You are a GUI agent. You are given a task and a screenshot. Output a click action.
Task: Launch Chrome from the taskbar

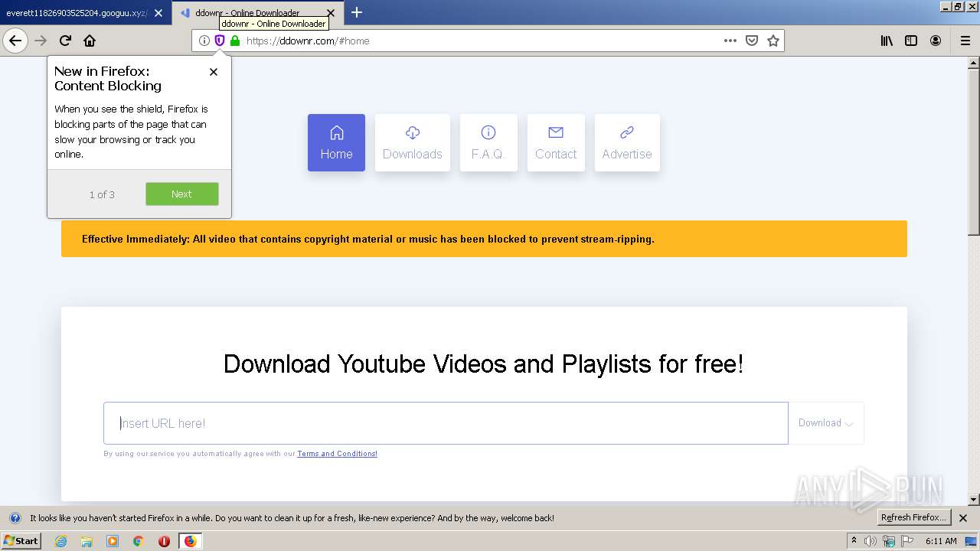click(139, 541)
